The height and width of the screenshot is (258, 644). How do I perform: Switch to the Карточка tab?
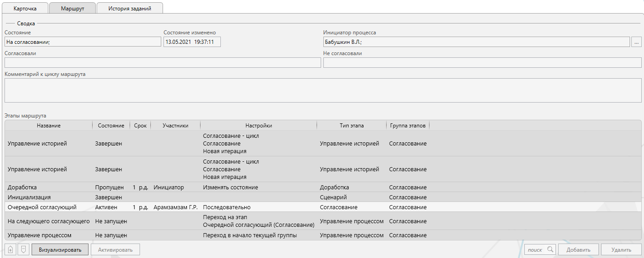coord(25,8)
